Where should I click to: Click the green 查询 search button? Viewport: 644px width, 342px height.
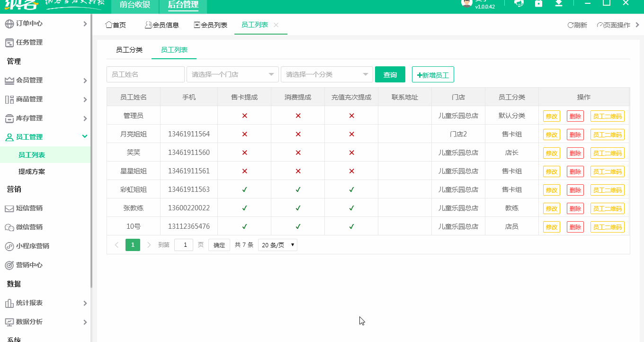click(x=390, y=74)
